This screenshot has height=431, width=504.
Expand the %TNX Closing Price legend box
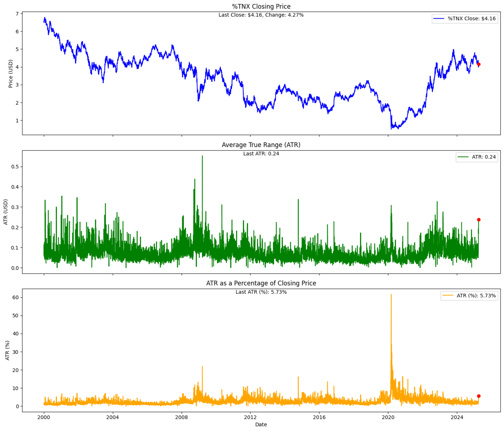[464, 18]
